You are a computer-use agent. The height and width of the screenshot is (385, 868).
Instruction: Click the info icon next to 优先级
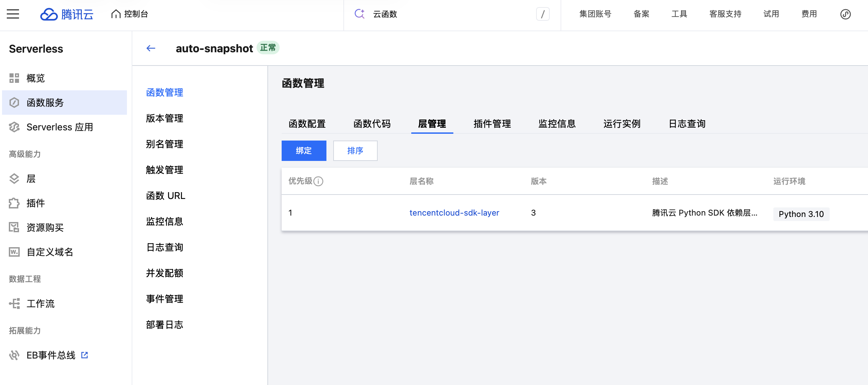tap(318, 181)
